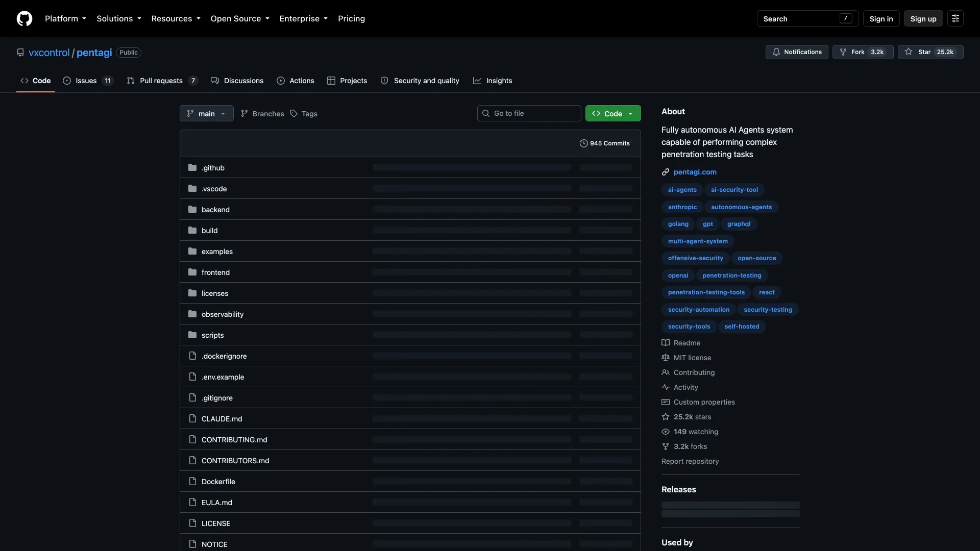The height and width of the screenshot is (551, 980).
Task: Click the header Search box
Action: point(807,18)
